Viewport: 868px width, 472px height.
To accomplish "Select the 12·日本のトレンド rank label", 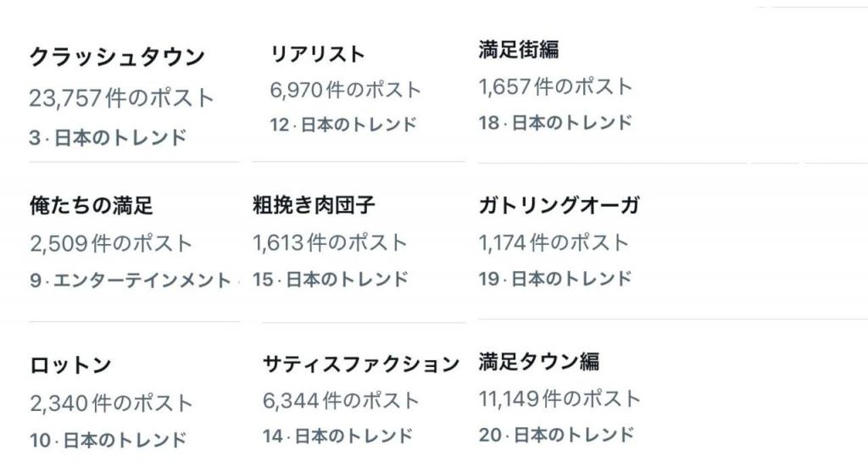I will (x=343, y=125).
